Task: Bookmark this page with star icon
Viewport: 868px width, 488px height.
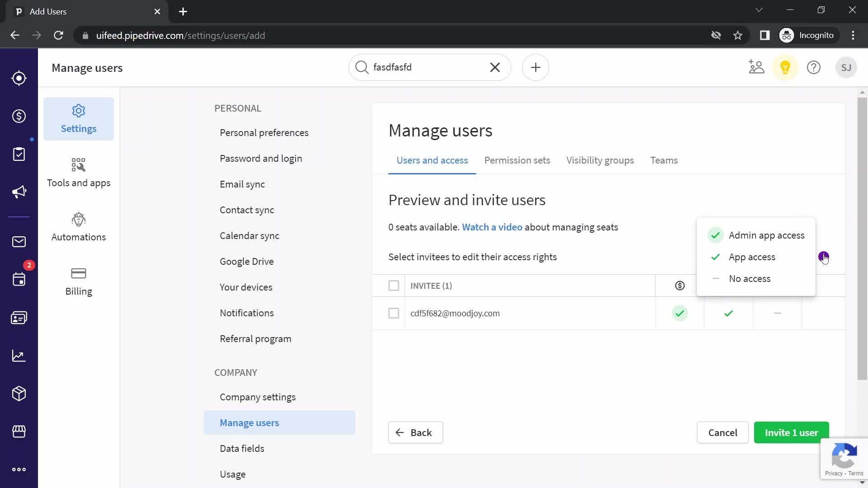Action: 738,35
